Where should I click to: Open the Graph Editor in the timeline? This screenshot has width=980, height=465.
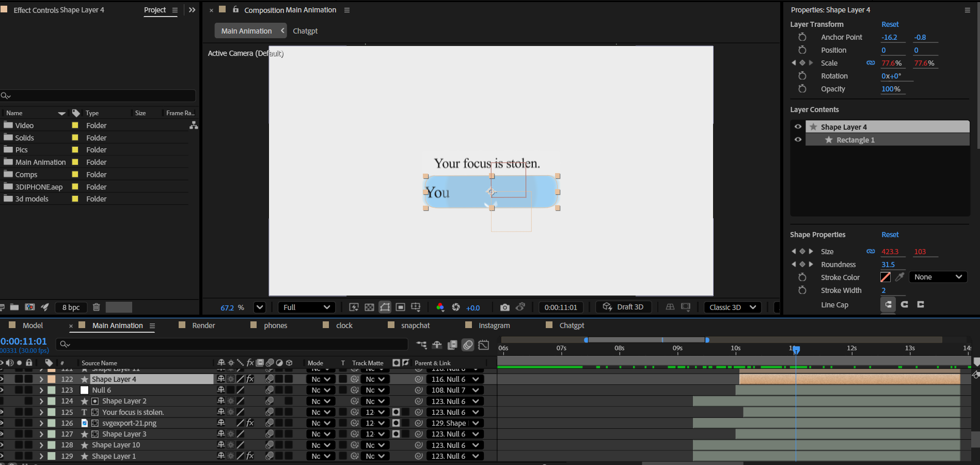[x=484, y=345]
